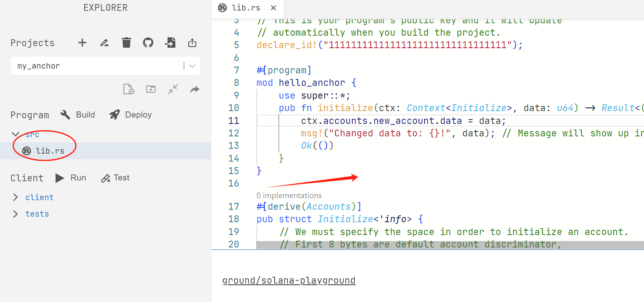The width and height of the screenshot is (644, 302).
Task: Click the export project icon
Action: [x=192, y=43]
